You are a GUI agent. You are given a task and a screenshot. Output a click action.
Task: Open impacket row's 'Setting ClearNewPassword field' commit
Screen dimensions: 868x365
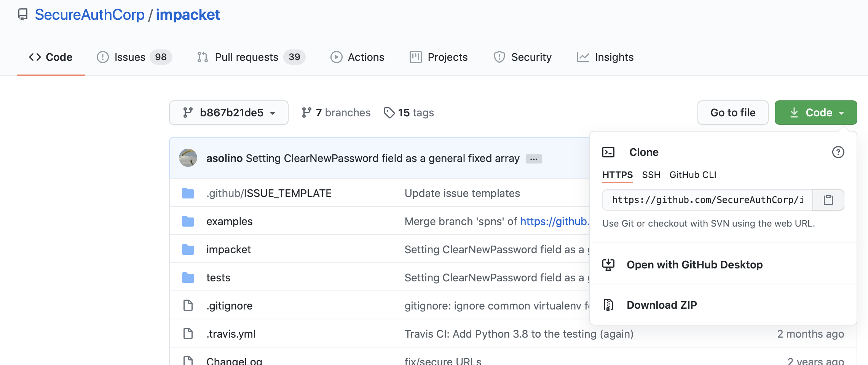497,249
